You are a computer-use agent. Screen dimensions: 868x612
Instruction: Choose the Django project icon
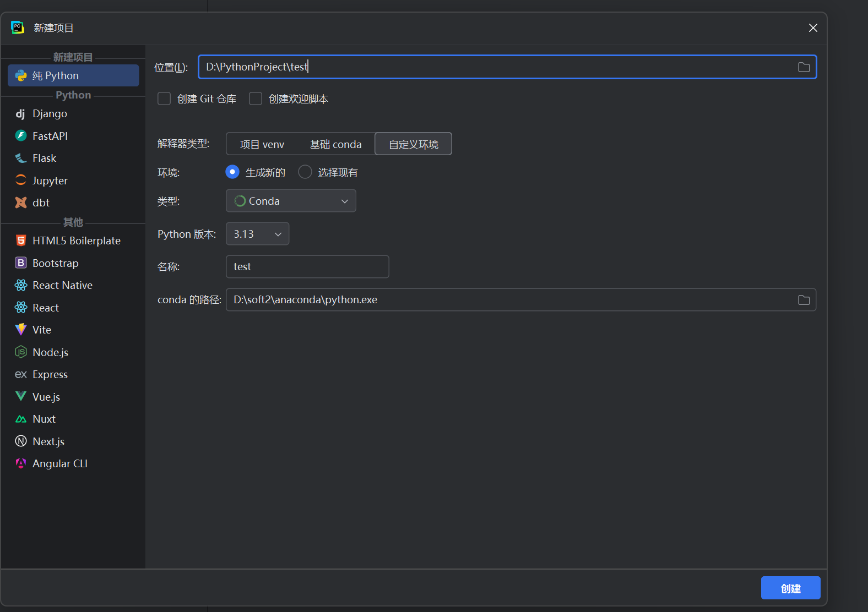(21, 114)
